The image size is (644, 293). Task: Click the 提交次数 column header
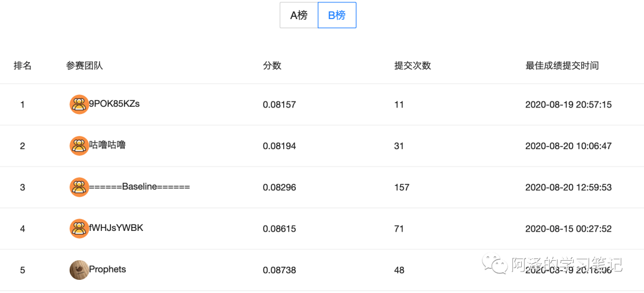coord(413,66)
